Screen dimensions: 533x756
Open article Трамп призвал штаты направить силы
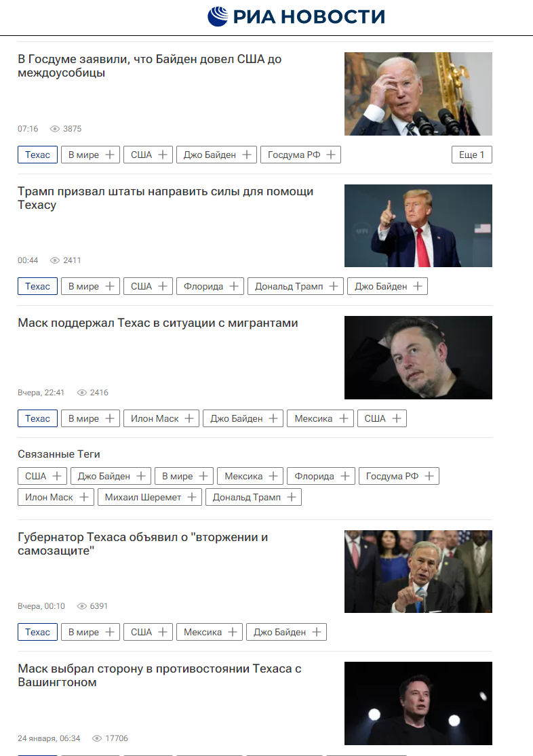(165, 198)
